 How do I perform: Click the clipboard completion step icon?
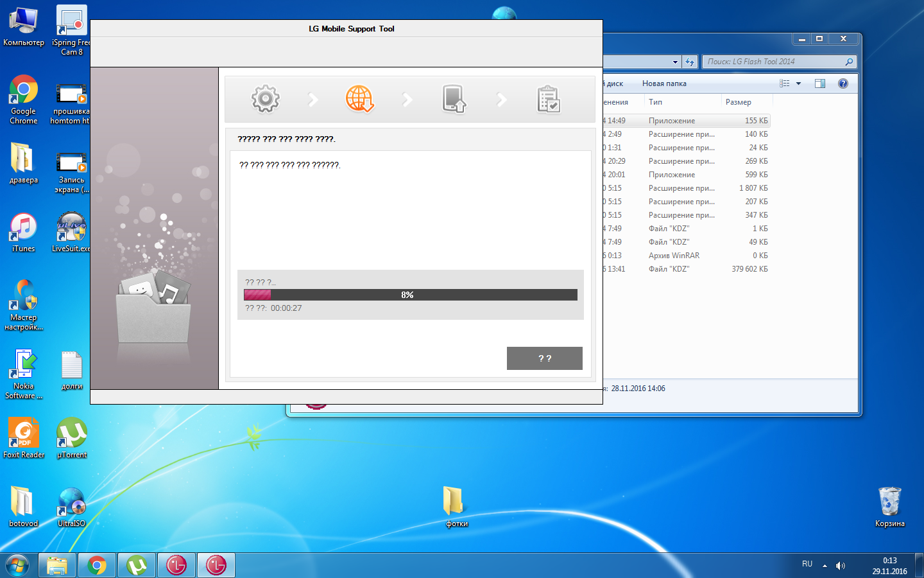point(548,99)
